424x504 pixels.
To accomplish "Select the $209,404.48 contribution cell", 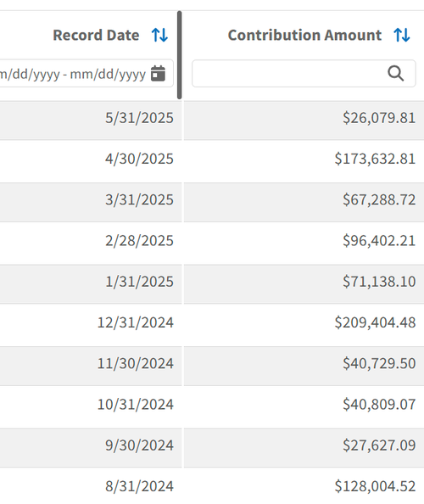I will (304, 322).
